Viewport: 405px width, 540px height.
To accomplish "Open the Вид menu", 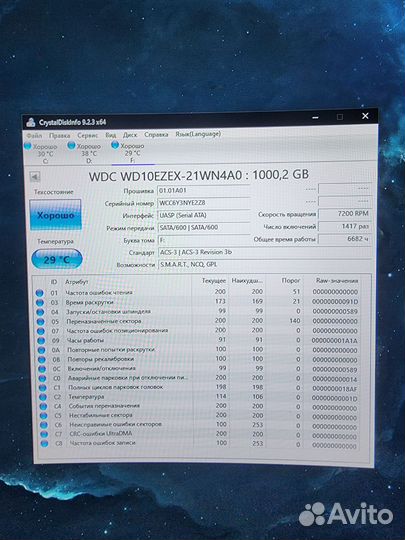I will pyautogui.click(x=111, y=135).
